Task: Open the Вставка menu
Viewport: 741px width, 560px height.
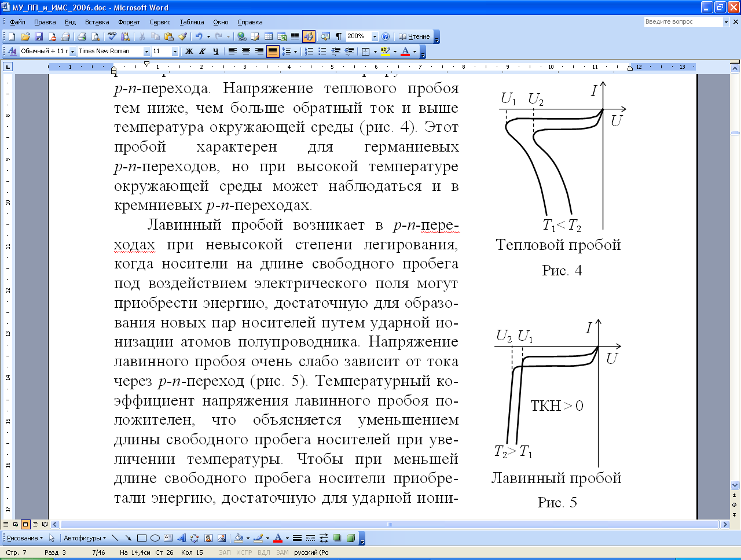Action: pos(97,22)
